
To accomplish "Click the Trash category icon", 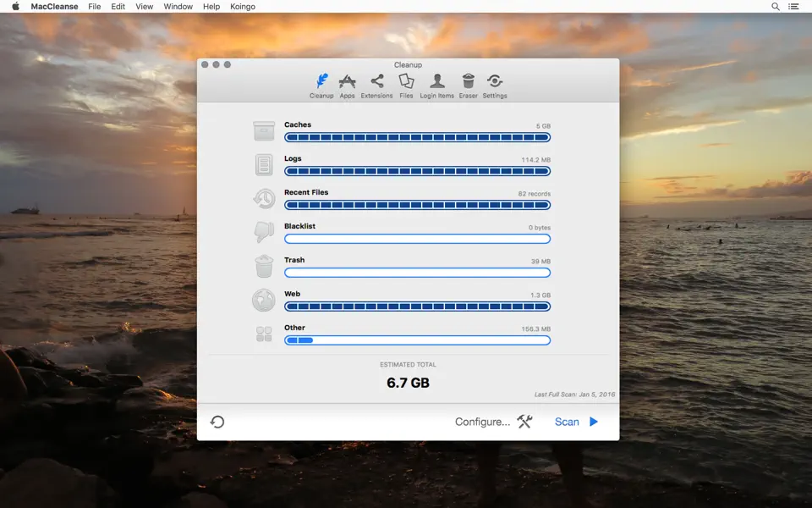I will point(264,265).
